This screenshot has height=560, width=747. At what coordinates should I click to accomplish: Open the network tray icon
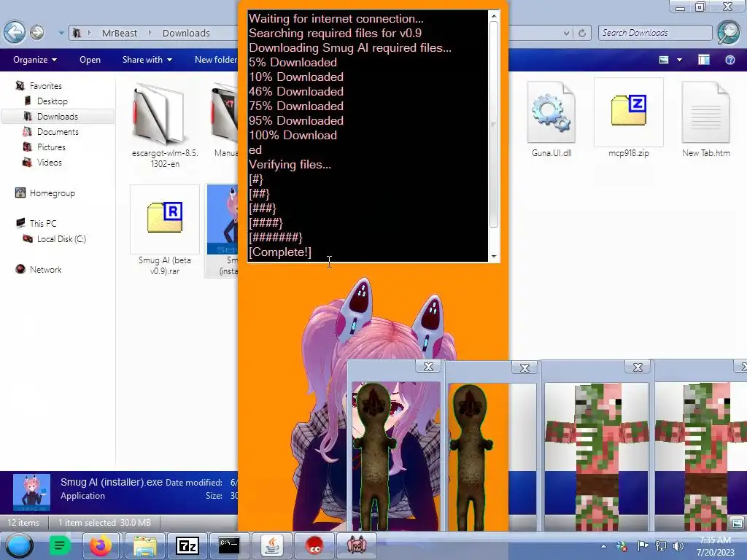[661, 546]
